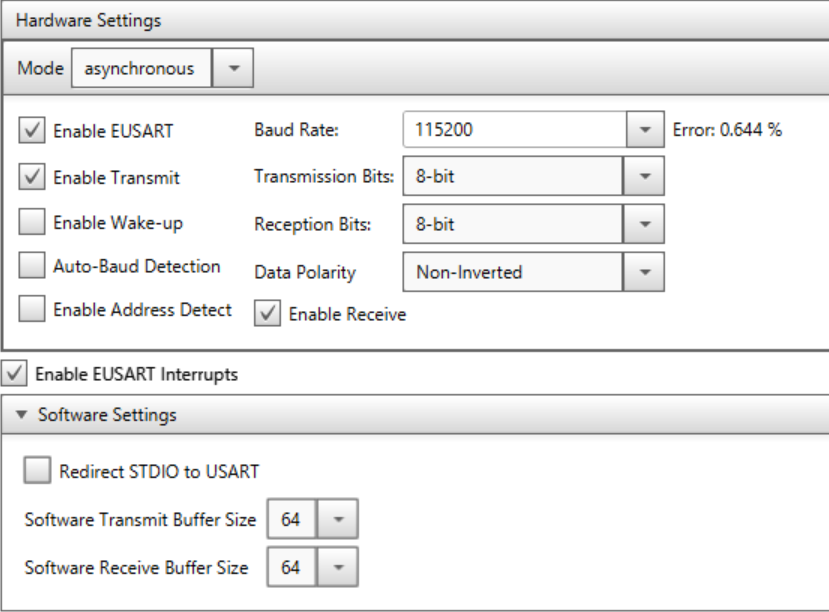Viewport: 829px width, 612px height.
Task: Open the Mode dropdown arrow
Action: coord(233,68)
